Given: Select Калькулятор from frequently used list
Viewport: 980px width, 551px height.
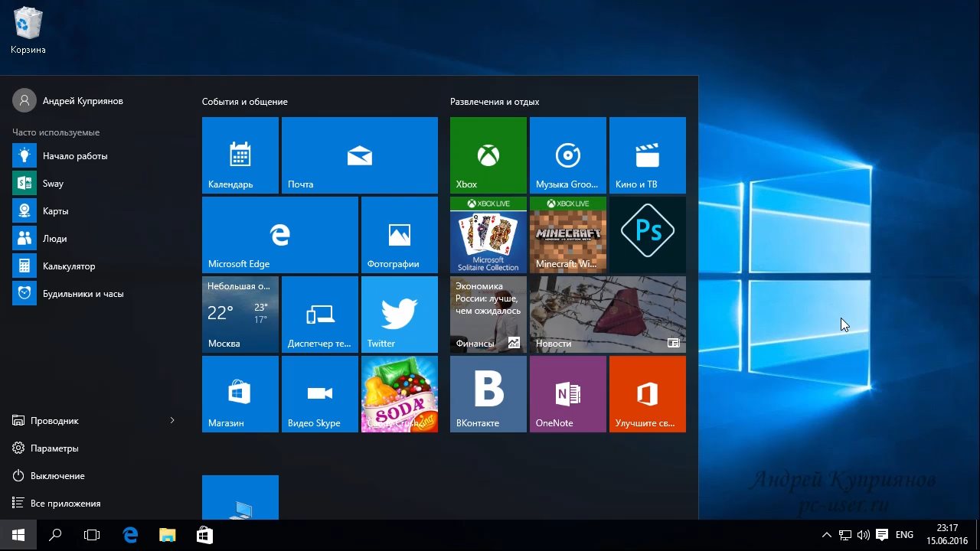Looking at the screenshot, I should point(69,266).
